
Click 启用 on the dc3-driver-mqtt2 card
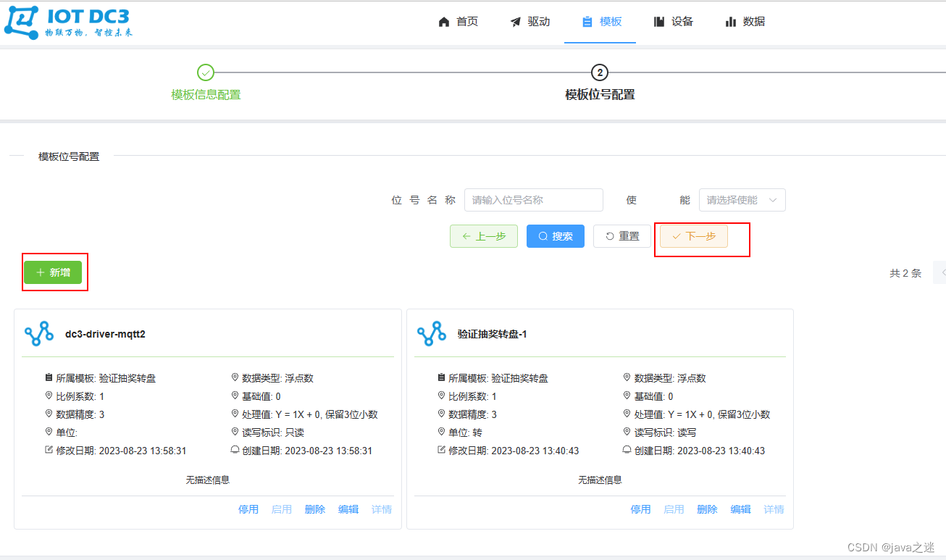[282, 509]
